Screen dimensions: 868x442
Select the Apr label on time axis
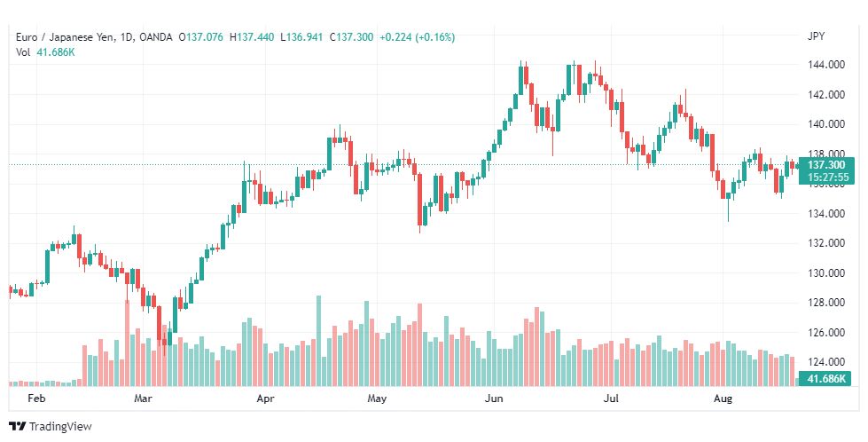pyautogui.click(x=265, y=399)
